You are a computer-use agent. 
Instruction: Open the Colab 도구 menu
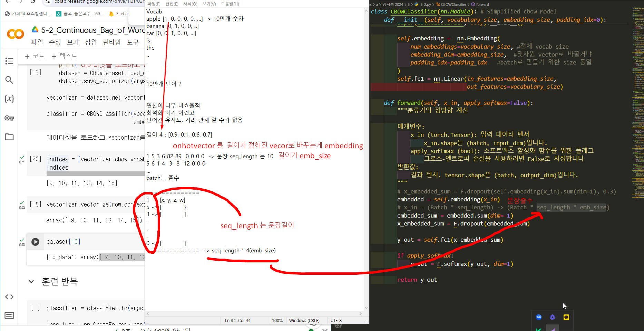(x=133, y=42)
